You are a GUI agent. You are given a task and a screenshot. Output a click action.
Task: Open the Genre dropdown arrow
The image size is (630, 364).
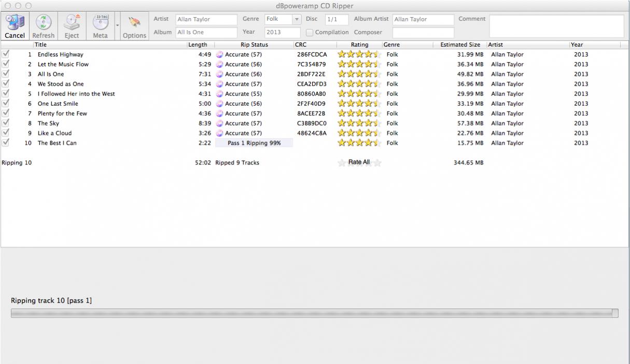coord(297,19)
